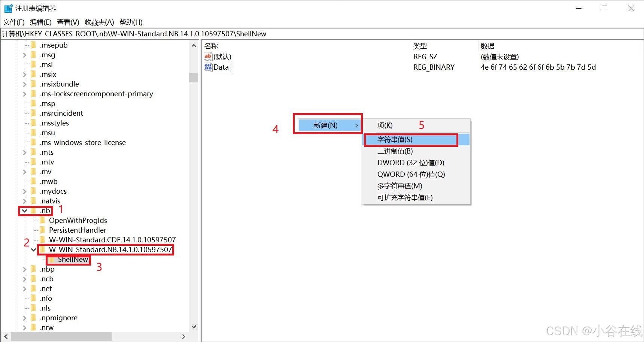Click the .msp folder icon
Image resolution: width=644 pixels, height=342 pixels.
pos(34,103)
